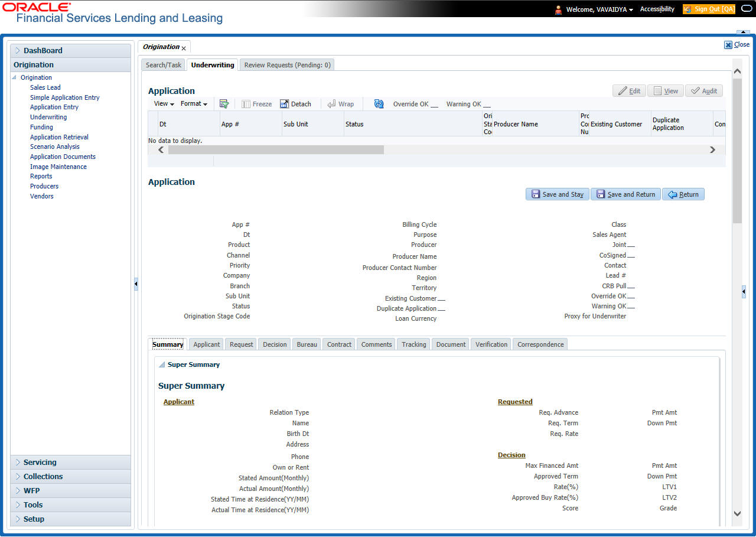This screenshot has width=756, height=537.
Task: Open the Format dropdown menu
Action: [x=194, y=104]
